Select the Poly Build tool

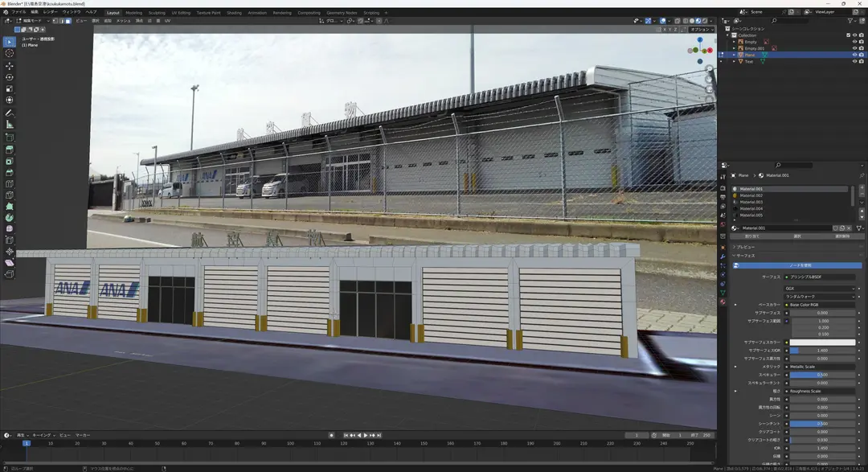[x=10, y=206]
